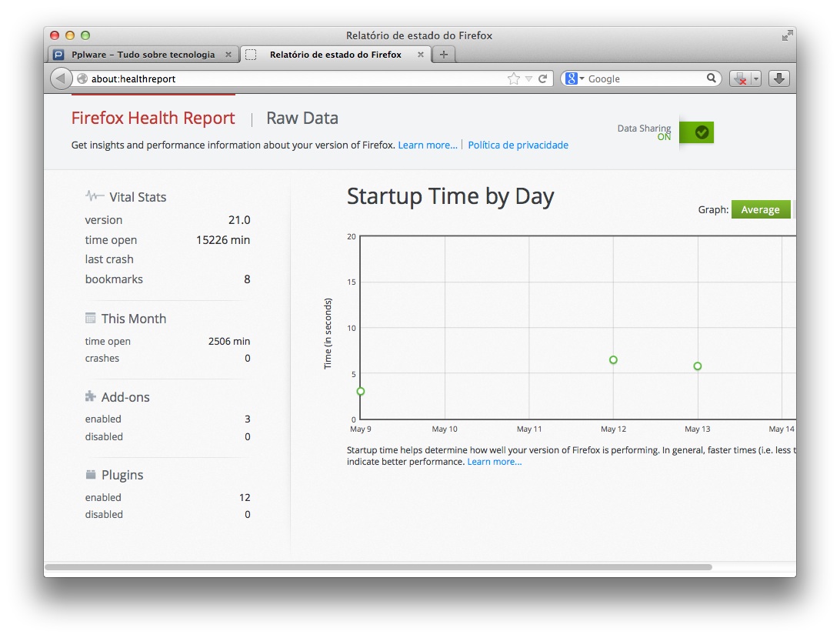Open Learn more link below the graph
This screenshot has width=840, height=638.
(495, 463)
